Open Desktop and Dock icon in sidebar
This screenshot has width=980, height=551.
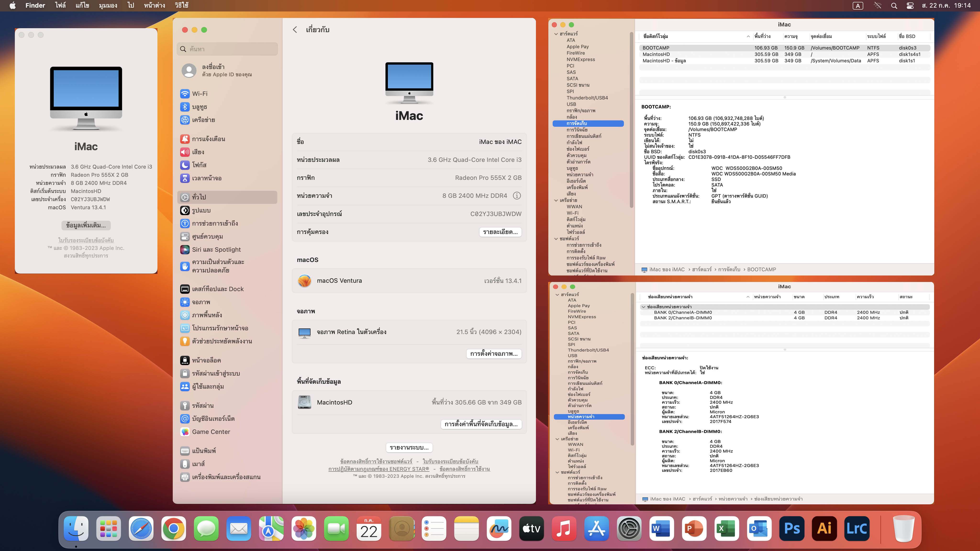[185, 289]
